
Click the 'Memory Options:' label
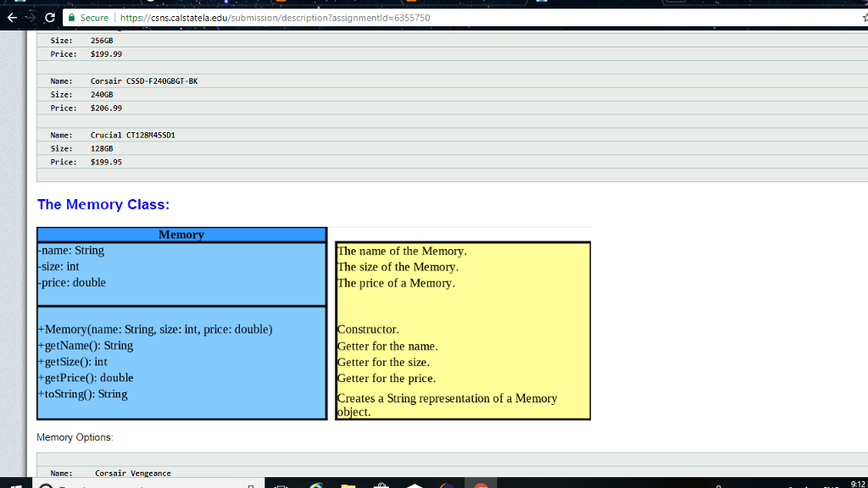tap(75, 437)
